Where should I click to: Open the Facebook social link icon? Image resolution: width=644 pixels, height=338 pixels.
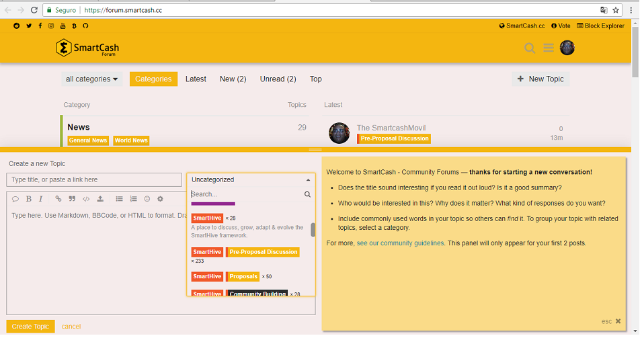pos(40,26)
